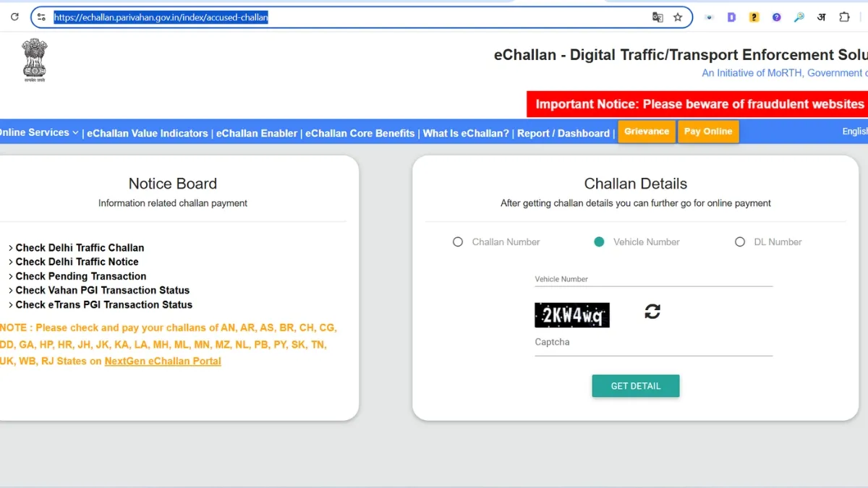
Task: Focus the Captcha input field
Action: (x=654, y=343)
